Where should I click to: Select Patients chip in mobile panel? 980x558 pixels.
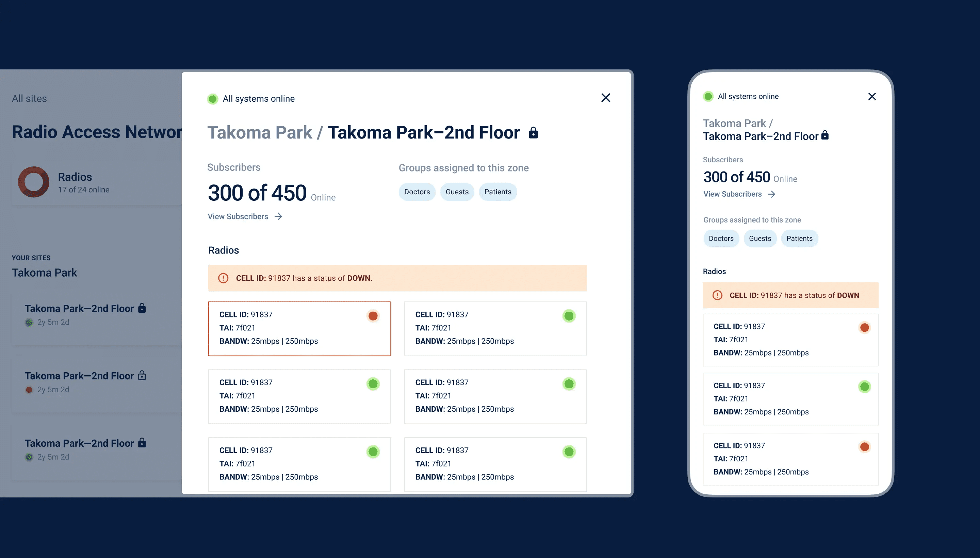coord(799,239)
